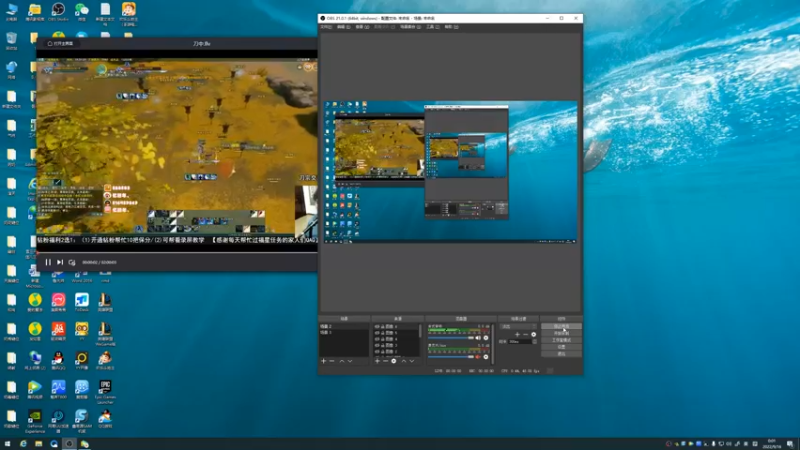The height and width of the screenshot is (450, 800).
Task: Open the Tools menu in OBS
Action: (433, 27)
